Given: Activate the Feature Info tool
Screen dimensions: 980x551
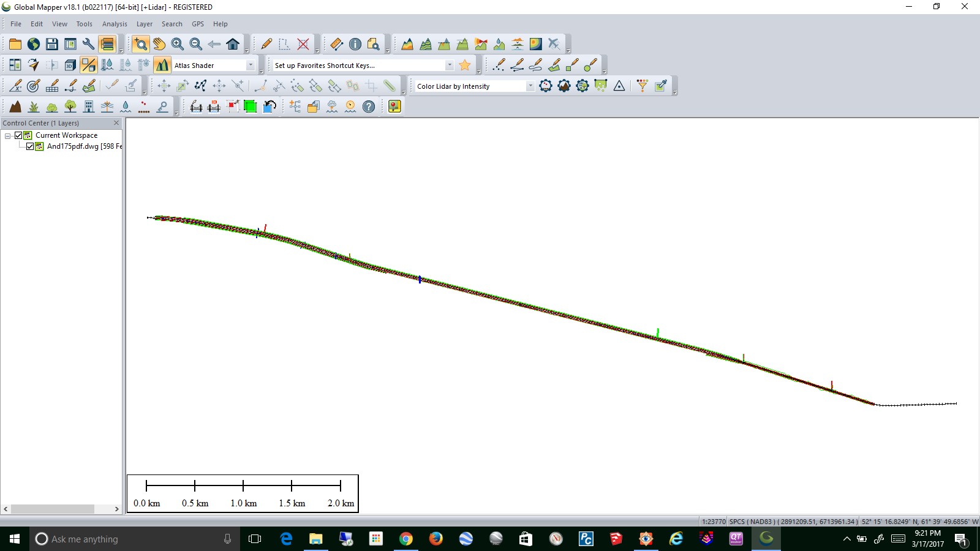Looking at the screenshot, I should (355, 44).
